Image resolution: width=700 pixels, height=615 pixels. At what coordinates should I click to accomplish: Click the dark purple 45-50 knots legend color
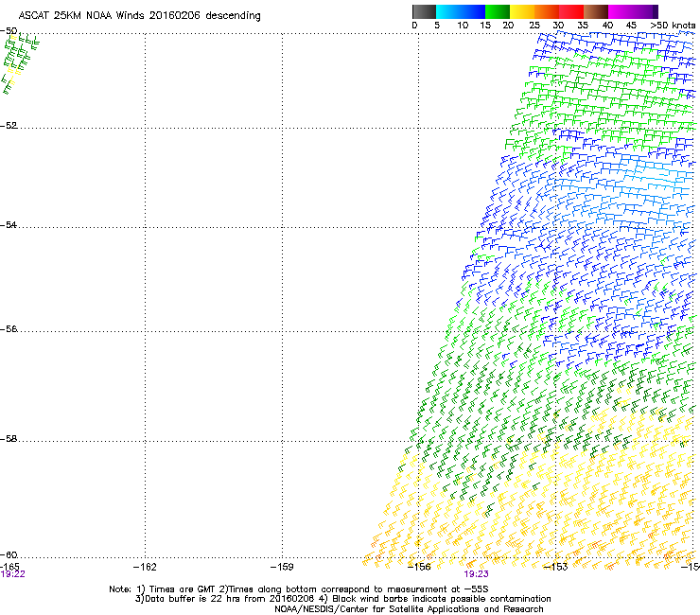[x=645, y=11]
